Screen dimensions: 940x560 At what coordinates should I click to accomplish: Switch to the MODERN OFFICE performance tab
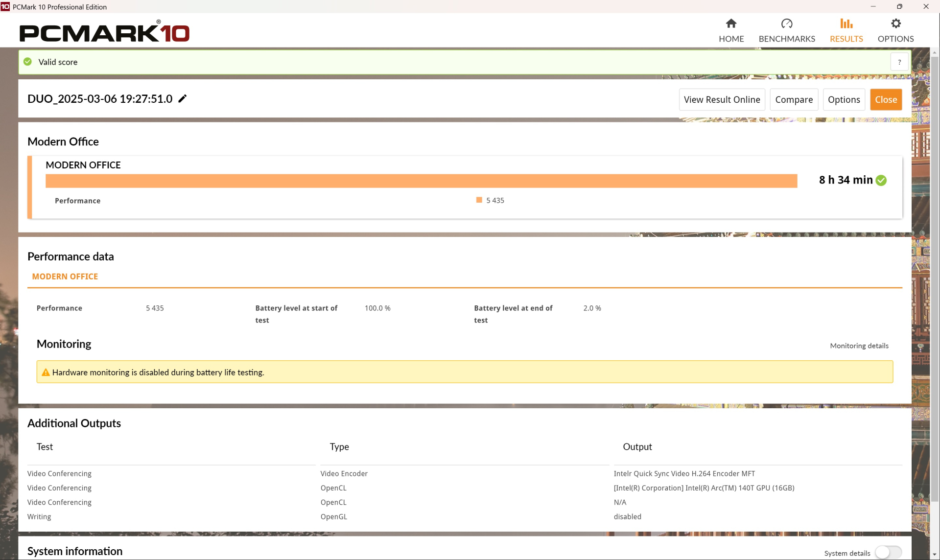[x=65, y=277]
